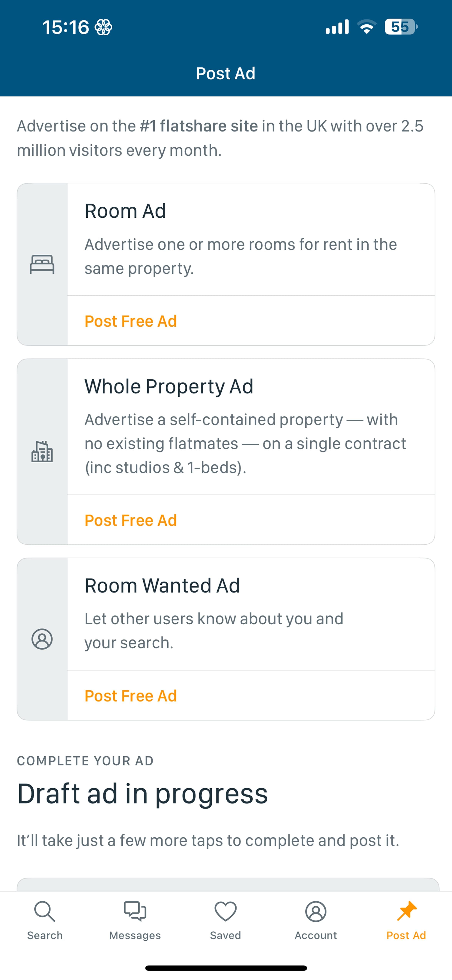Open Saved via heart icon

tap(226, 911)
